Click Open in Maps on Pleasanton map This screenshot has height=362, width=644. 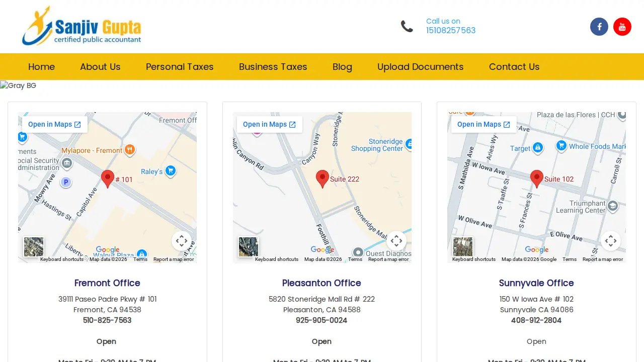tap(270, 125)
